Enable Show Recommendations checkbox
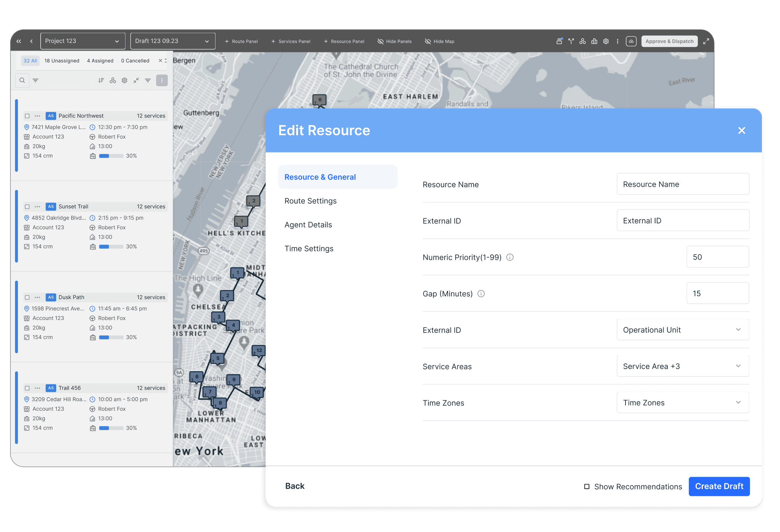Image resolution: width=780 pixels, height=532 pixels. click(x=587, y=486)
